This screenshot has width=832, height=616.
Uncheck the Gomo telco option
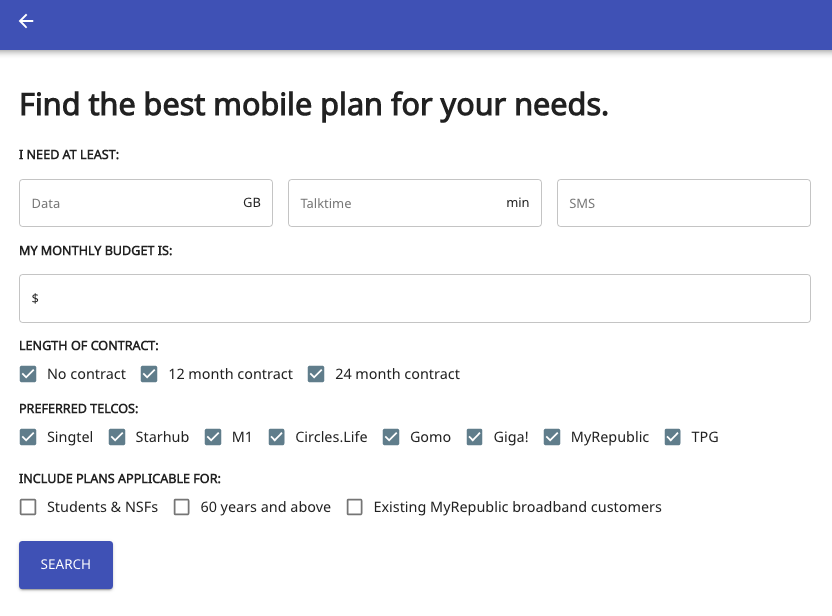(x=391, y=437)
